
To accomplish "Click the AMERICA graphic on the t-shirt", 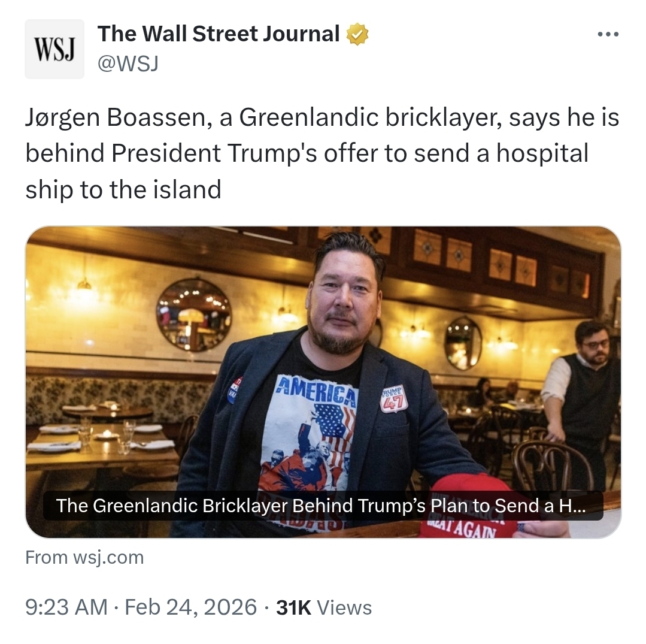I will [317, 390].
